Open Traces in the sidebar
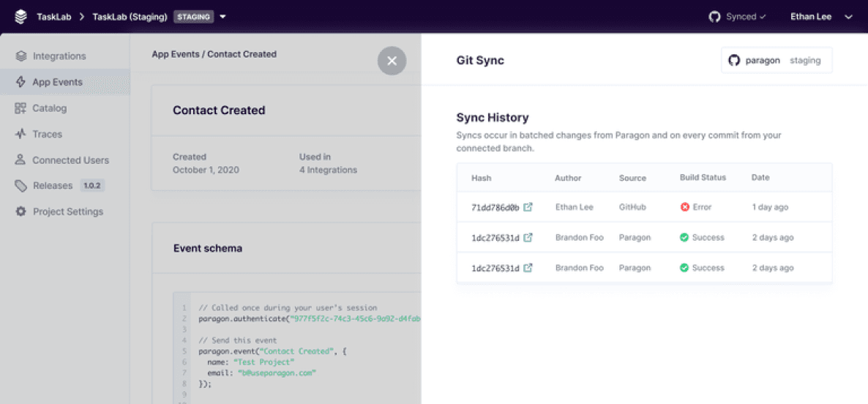 click(x=47, y=134)
